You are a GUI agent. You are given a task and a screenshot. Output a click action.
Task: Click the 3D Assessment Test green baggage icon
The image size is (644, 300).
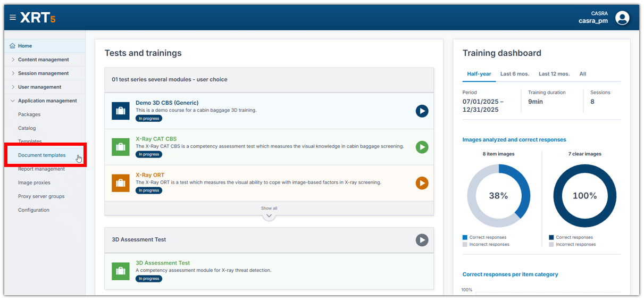[121, 271]
